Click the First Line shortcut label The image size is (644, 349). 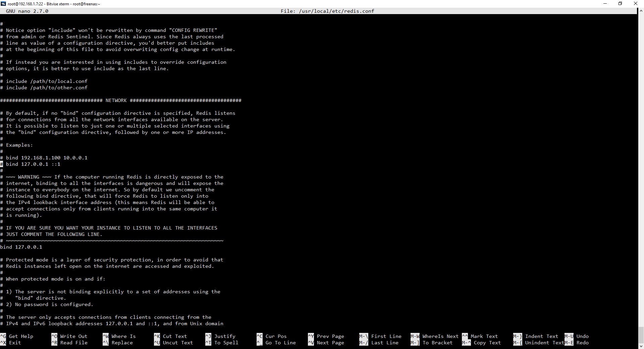click(386, 336)
